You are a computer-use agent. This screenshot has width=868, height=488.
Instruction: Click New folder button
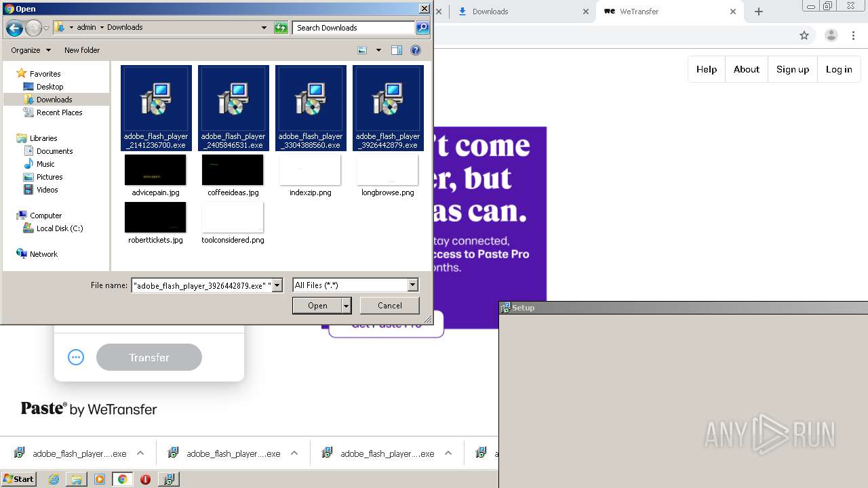point(82,50)
